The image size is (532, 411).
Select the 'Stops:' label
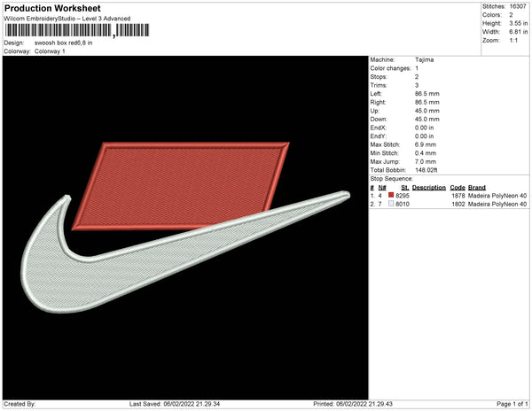[x=379, y=76]
